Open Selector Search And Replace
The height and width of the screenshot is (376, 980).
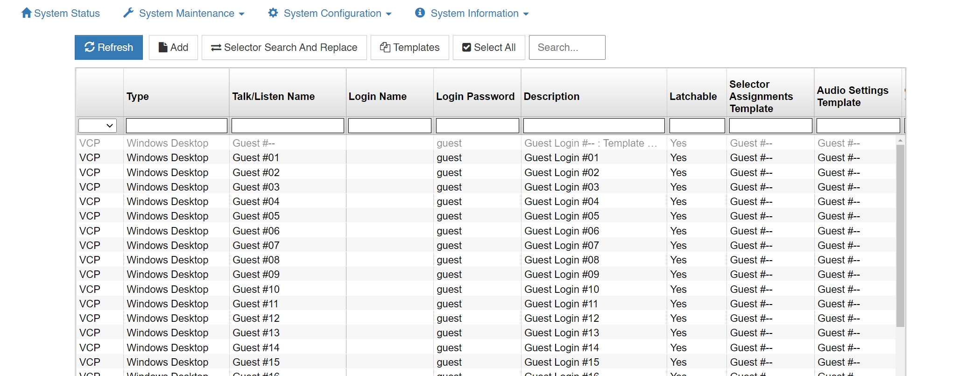tap(284, 47)
